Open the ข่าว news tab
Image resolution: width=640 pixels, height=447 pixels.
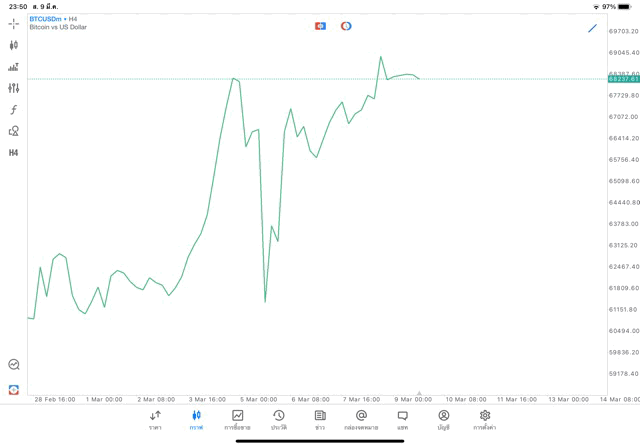pyautogui.click(x=320, y=420)
